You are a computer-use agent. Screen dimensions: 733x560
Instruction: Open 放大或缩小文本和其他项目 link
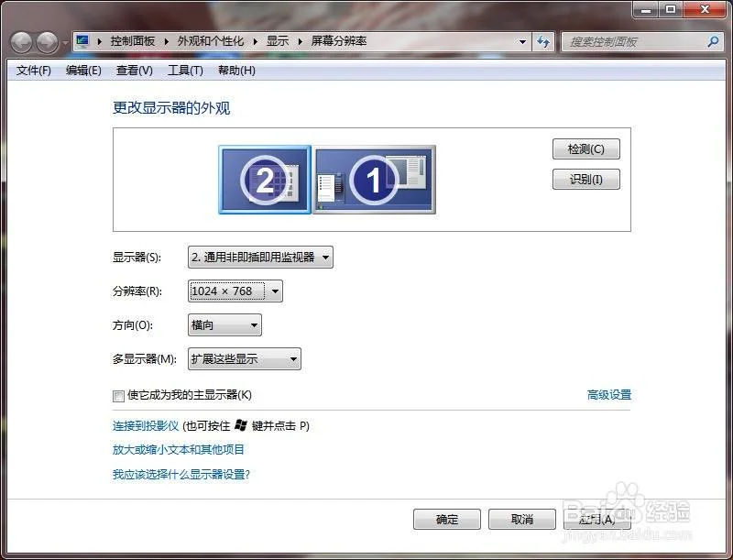click(178, 450)
